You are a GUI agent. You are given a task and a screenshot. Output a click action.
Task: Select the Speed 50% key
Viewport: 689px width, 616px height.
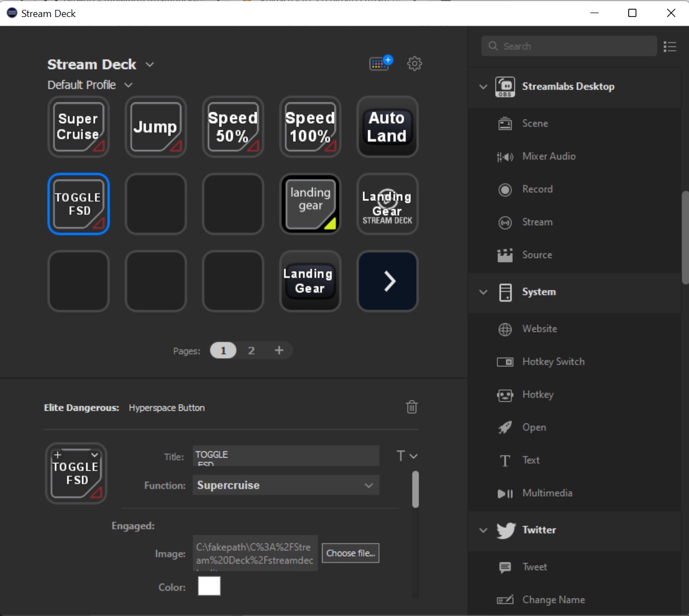coord(233,126)
